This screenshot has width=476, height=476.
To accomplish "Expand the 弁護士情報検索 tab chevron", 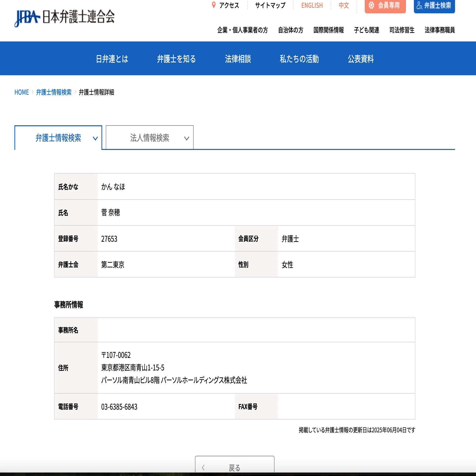I will [95, 139].
